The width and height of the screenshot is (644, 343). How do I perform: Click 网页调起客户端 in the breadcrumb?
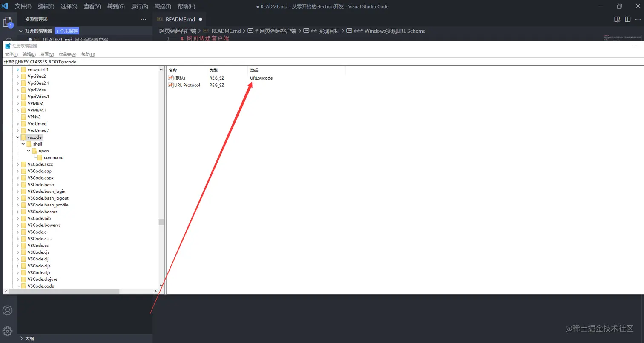click(178, 31)
